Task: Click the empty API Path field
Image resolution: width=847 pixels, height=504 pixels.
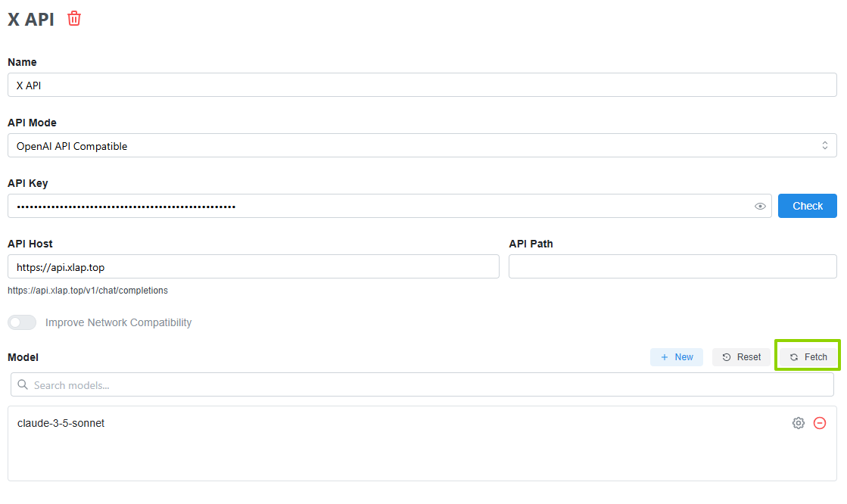Action: tap(672, 267)
